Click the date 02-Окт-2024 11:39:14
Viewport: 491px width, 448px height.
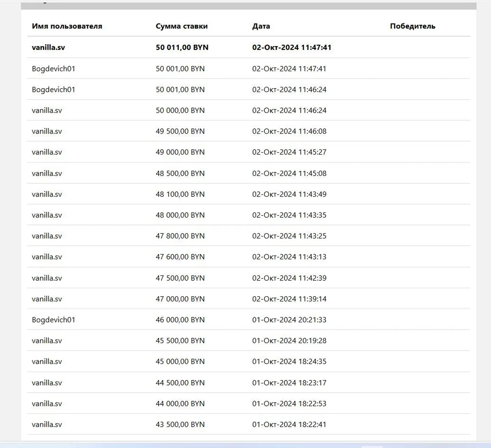point(289,299)
